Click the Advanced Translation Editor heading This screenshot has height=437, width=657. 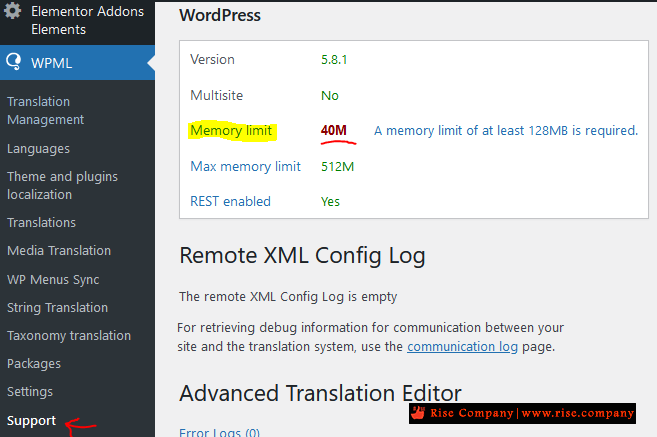(x=321, y=393)
